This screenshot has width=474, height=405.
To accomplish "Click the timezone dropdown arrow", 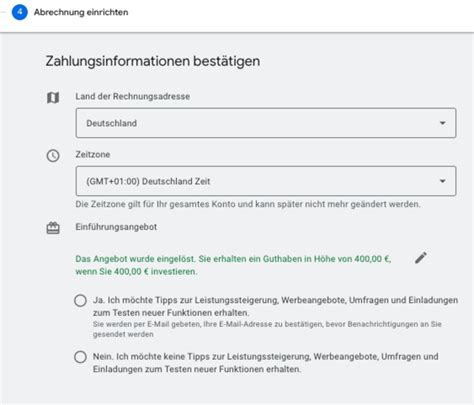I will tap(442, 181).
